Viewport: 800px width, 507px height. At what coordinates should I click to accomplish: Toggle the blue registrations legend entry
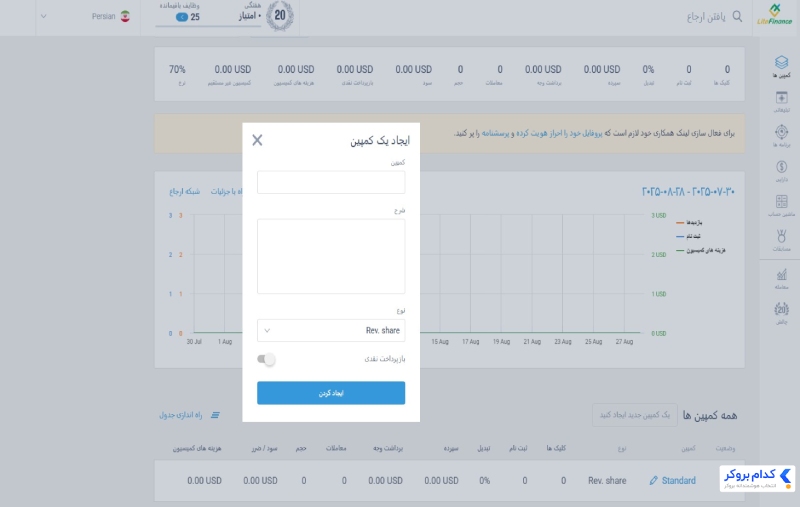click(x=688, y=236)
